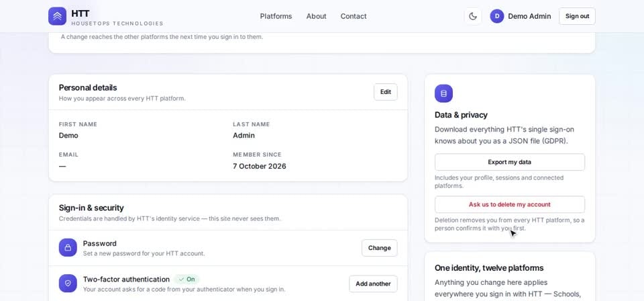The image size is (644, 301).
Task: Click the MEMBER SINCE label
Action: (x=257, y=155)
